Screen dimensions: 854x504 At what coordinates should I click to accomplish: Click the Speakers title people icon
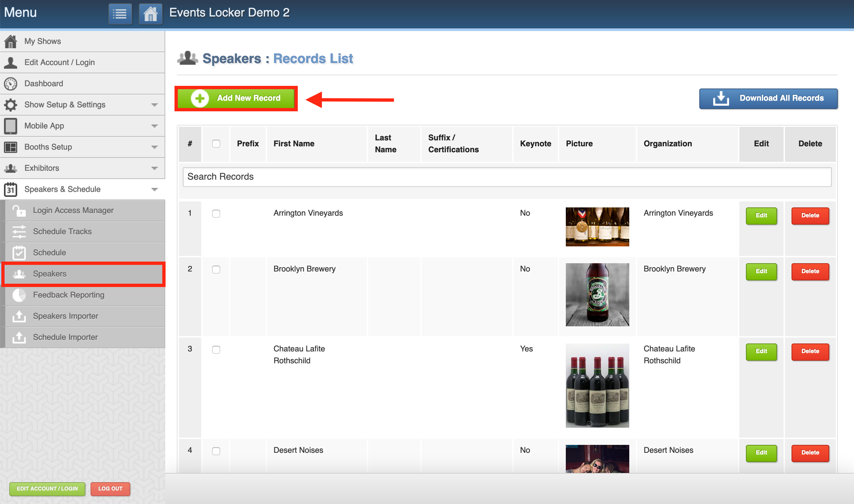(188, 58)
